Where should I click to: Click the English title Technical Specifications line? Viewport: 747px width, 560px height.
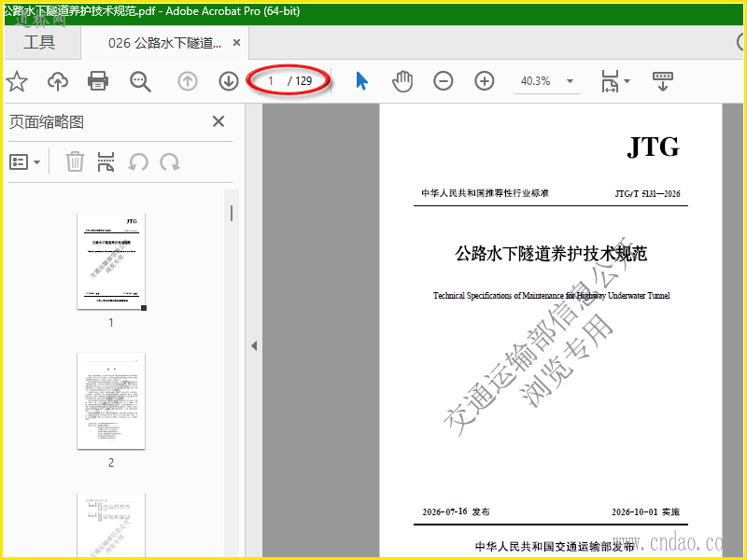coord(551,295)
